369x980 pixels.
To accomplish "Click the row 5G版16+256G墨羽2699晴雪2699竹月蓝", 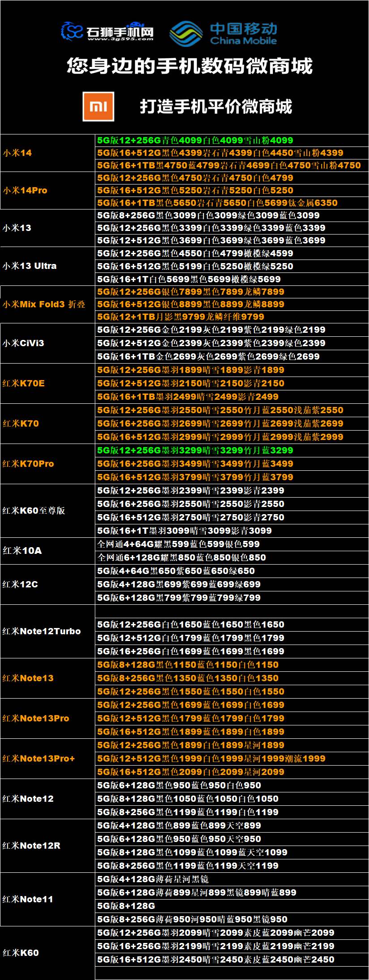I will (232, 423).
